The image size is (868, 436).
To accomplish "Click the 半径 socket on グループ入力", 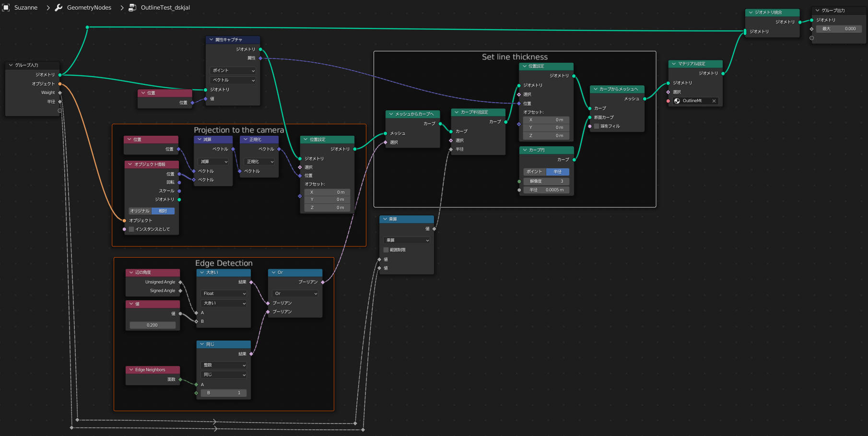I will click(60, 102).
